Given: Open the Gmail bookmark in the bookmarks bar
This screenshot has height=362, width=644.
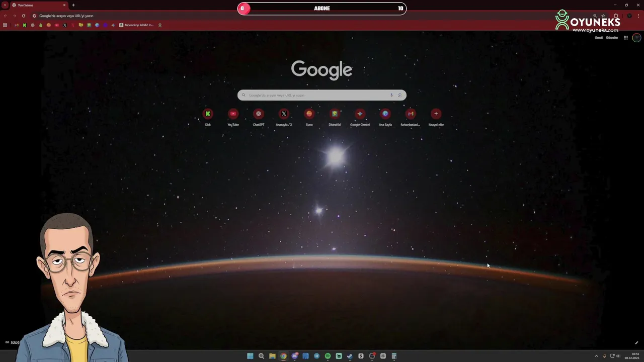Looking at the screenshot, I should (x=17, y=25).
